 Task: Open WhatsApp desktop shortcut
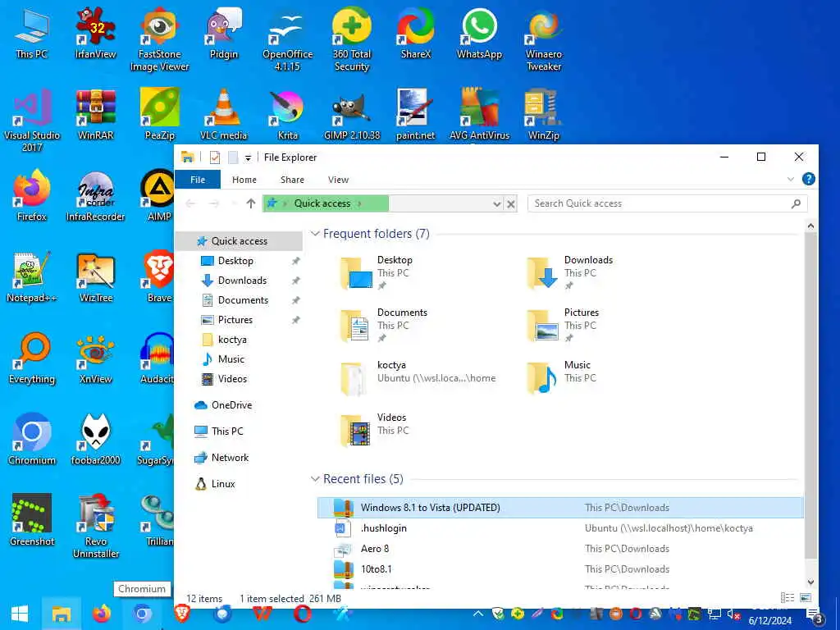(479, 33)
